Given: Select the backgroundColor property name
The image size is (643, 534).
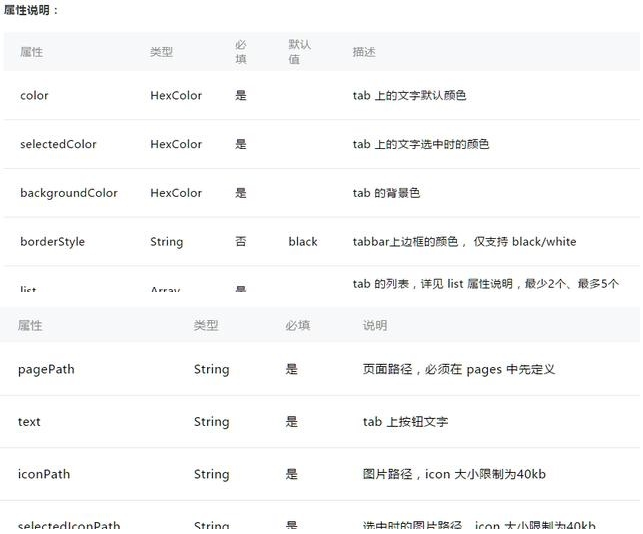Looking at the screenshot, I should [68, 193].
